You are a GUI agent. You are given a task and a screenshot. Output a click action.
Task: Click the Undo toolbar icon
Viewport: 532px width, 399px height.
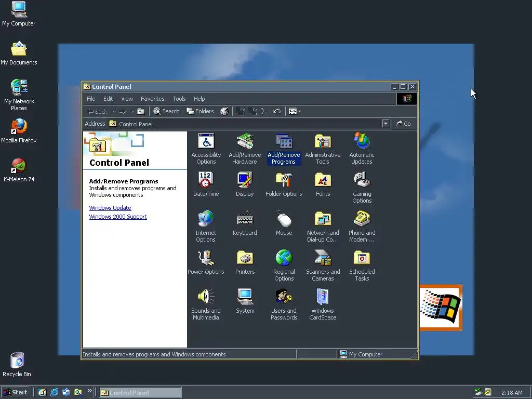[x=277, y=111]
